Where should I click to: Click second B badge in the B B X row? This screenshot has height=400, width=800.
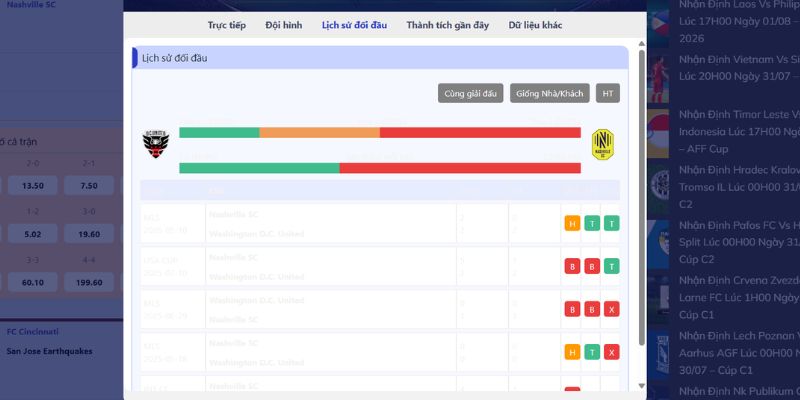pyautogui.click(x=592, y=309)
